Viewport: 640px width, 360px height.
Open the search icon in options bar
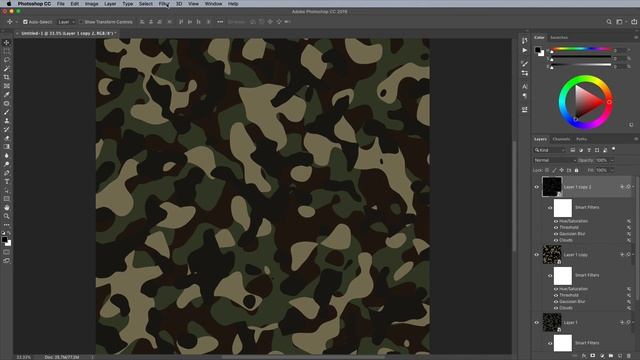coord(609,22)
